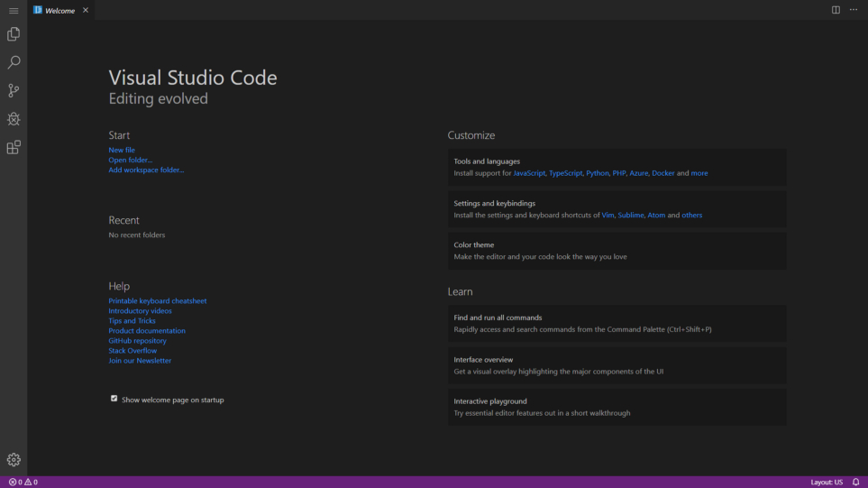868x488 pixels.
Task: Open the Explorer view in activity bar
Action: 14,34
